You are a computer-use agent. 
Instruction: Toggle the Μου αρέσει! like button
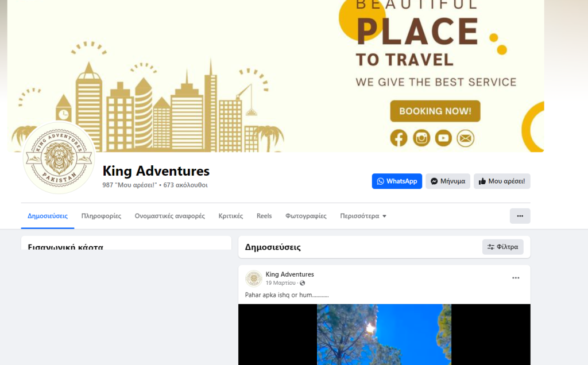pyautogui.click(x=502, y=181)
